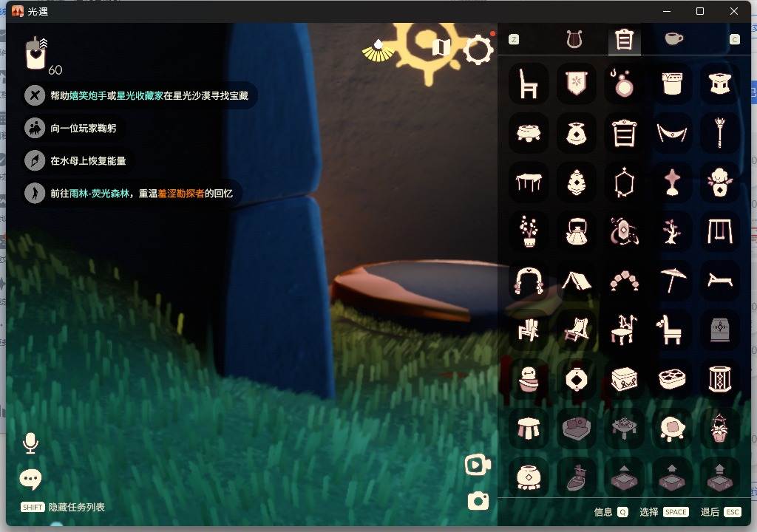
Task: Select the dimmed sailboat item
Action: tap(577, 478)
